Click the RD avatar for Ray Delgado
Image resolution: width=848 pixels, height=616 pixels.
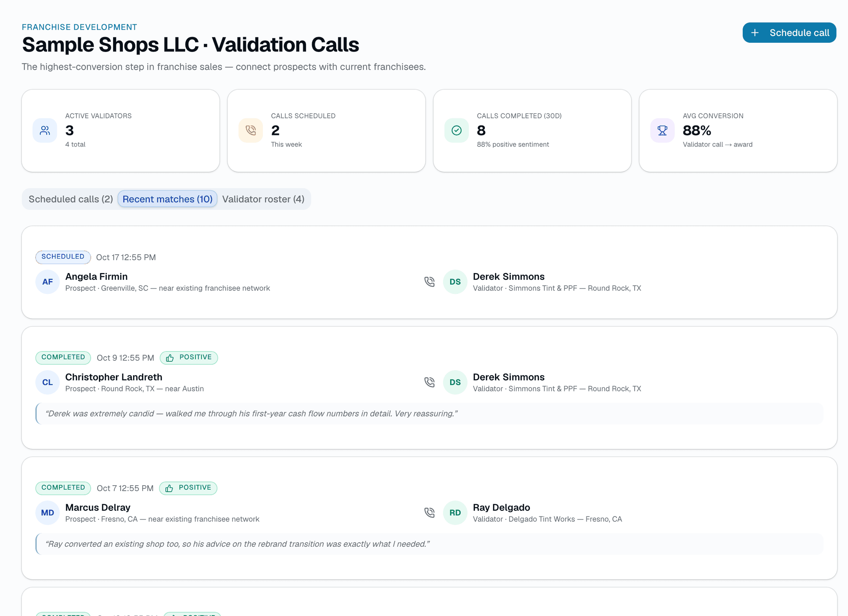455,513
